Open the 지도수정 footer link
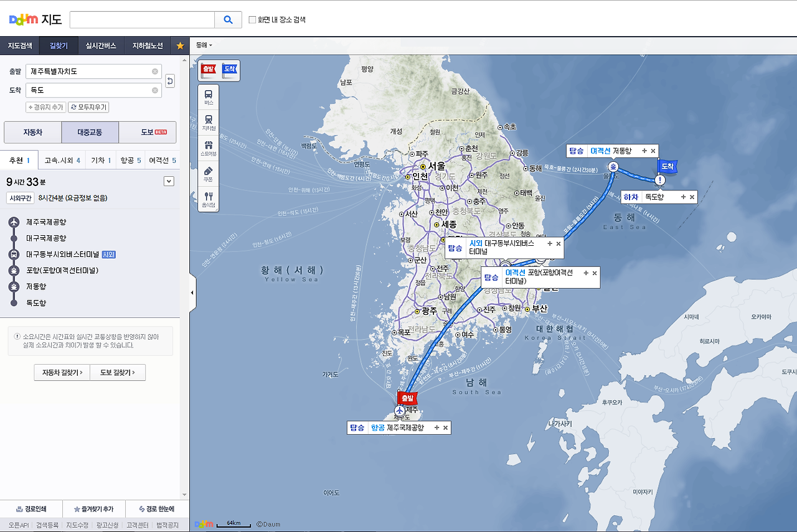Screen dimensions: 797x532 [x=77, y=525]
